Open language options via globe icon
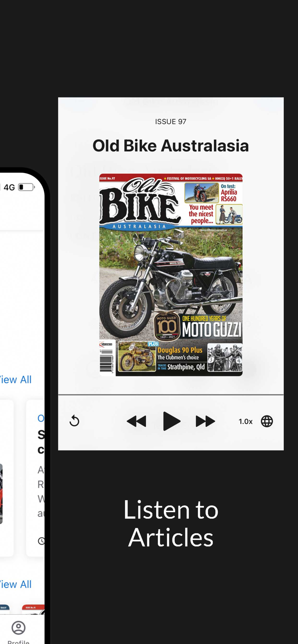The width and height of the screenshot is (298, 644). click(x=267, y=421)
